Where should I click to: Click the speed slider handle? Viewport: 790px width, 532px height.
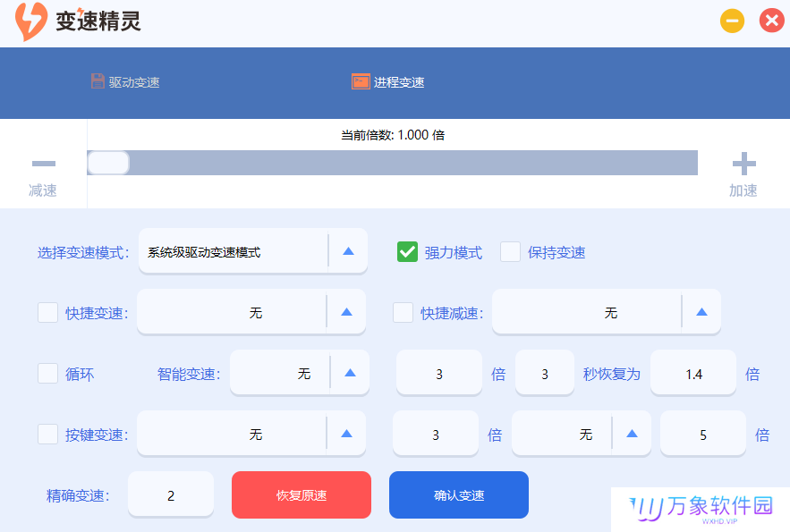108,163
